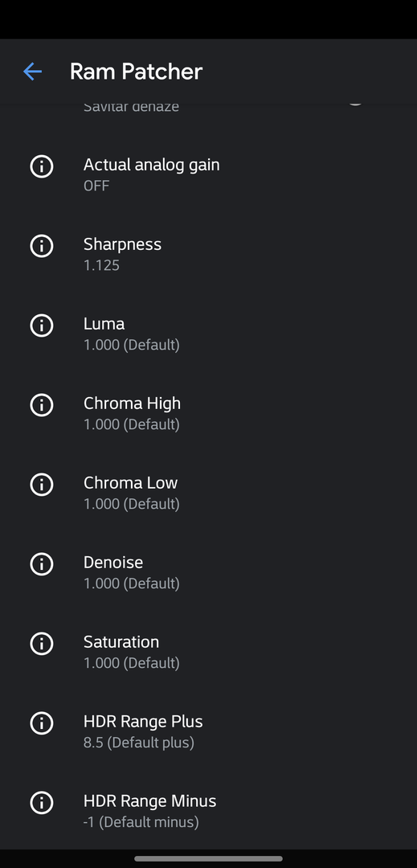The height and width of the screenshot is (868, 417).
Task: Show HDR Range Minus info icon
Action: (x=42, y=802)
